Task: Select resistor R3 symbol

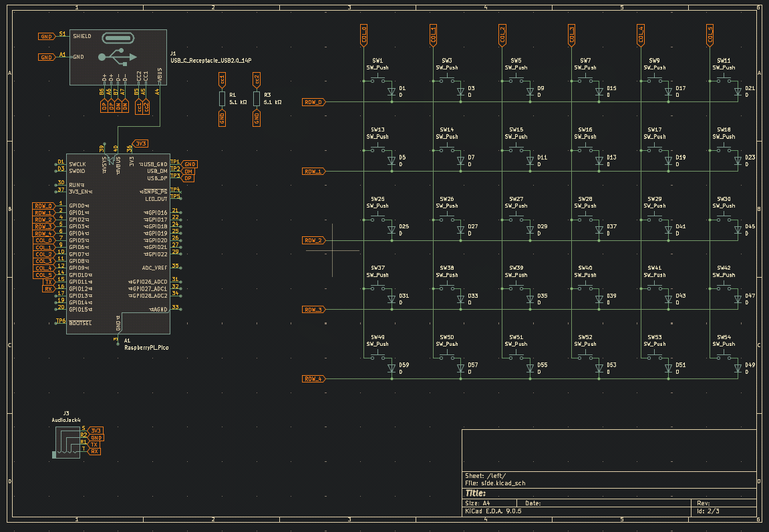Action: (x=257, y=99)
